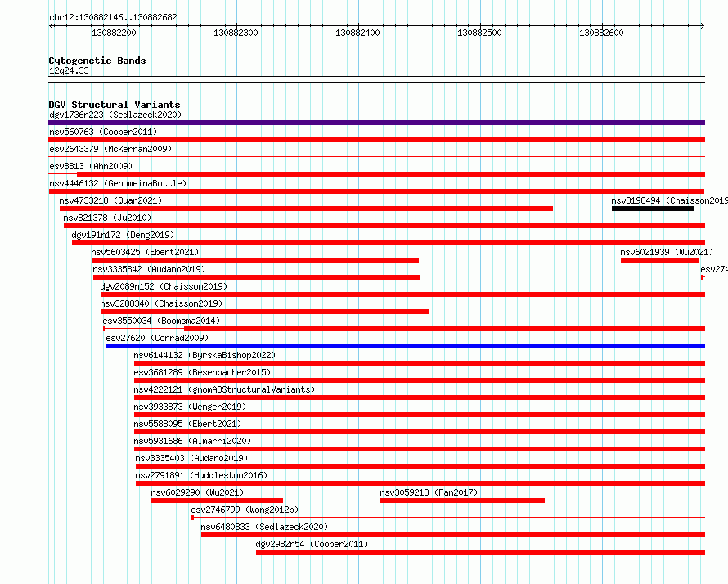Image resolution: width=728 pixels, height=584 pixels.
Task: Click the 130882500 ruler position label
Action: (479, 33)
